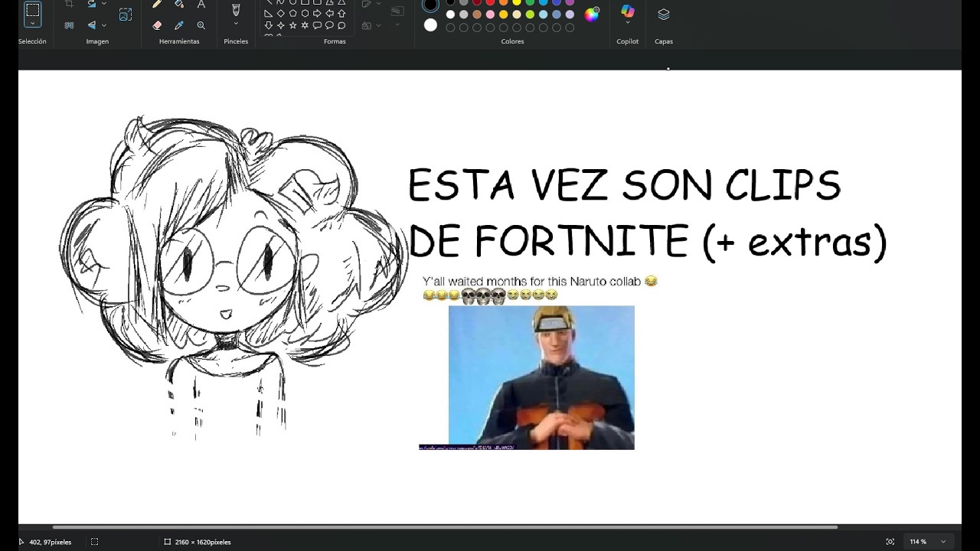Click the Colores group label
Screen dimensions: 980x551
coord(512,41)
